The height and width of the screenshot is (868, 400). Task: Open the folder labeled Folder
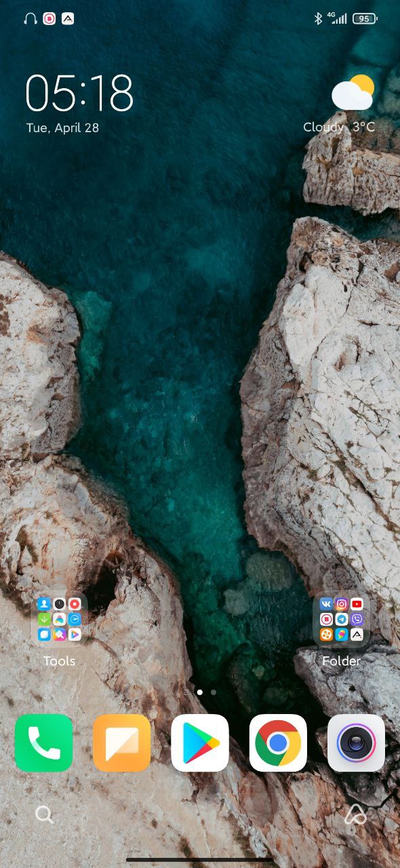[x=341, y=619]
